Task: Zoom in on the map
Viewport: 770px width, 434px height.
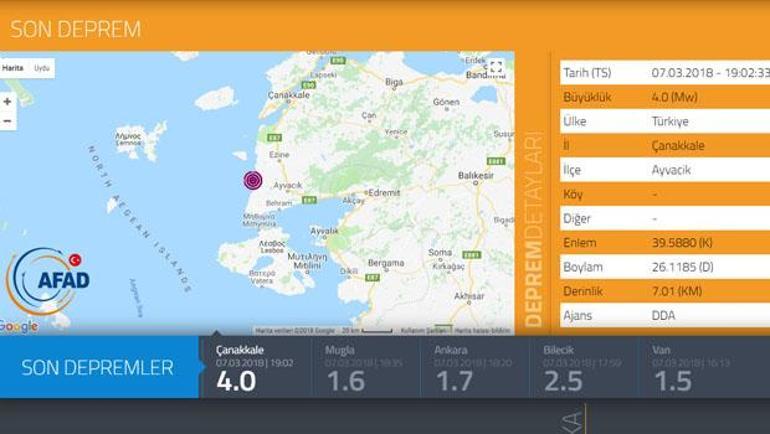Action: [x=8, y=101]
